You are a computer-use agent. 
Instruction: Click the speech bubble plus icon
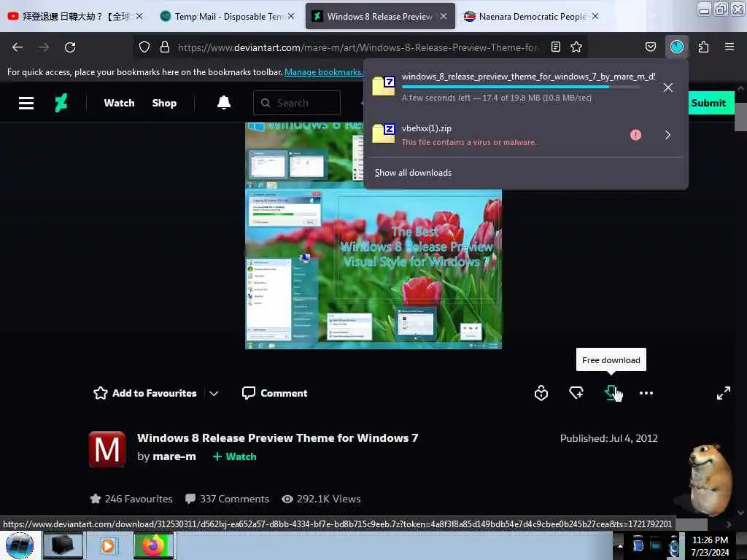pos(576,393)
